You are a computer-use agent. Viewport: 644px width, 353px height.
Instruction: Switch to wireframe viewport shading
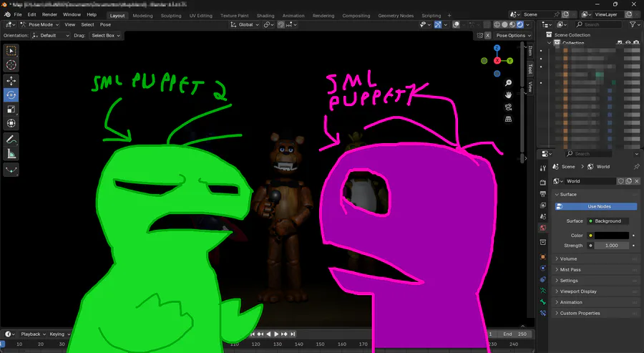tap(497, 24)
